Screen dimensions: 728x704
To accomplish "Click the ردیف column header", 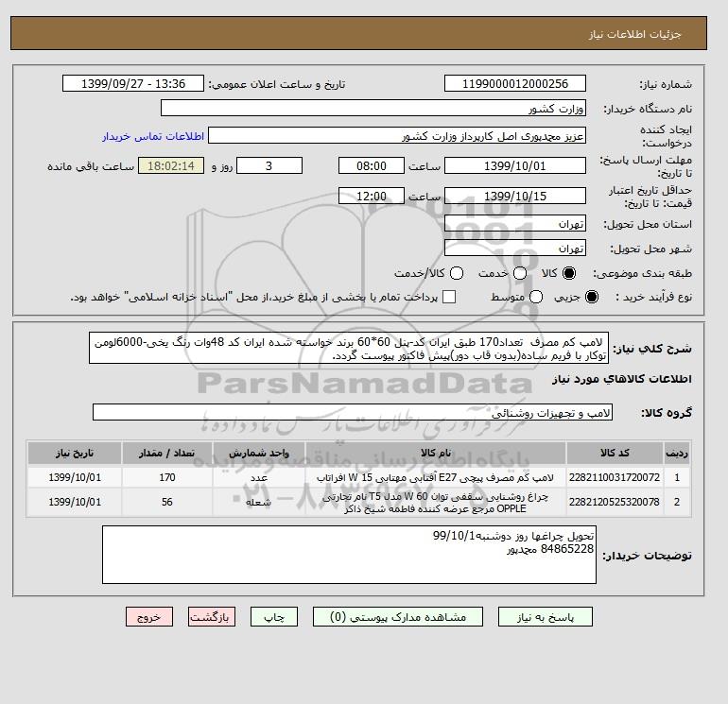I will [x=677, y=453].
